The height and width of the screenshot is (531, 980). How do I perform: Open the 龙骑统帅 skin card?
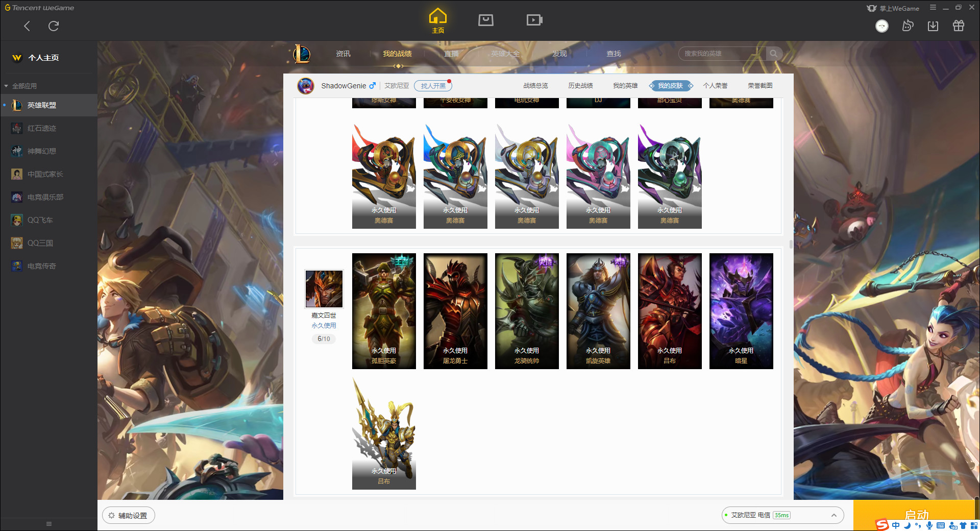pyautogui.click(x=527, y=311)
